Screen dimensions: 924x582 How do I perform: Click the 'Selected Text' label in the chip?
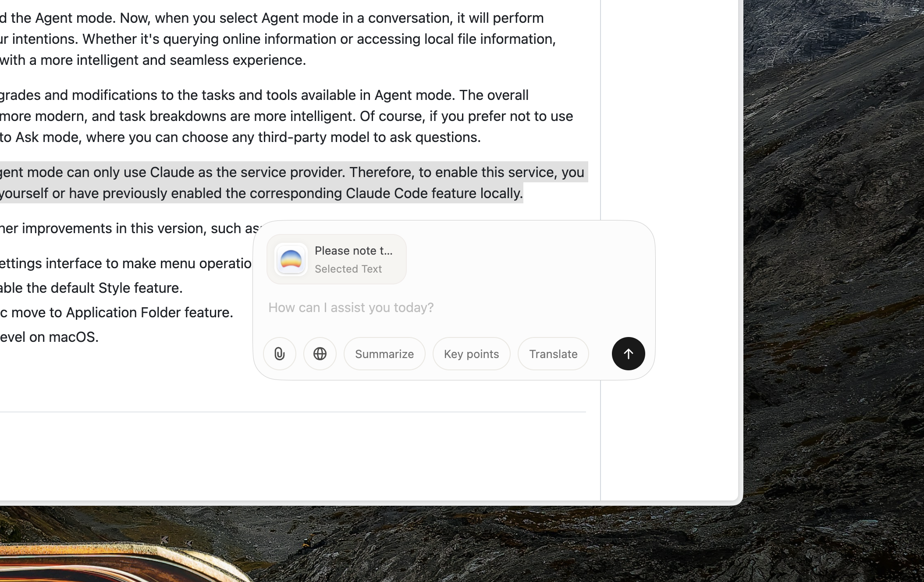pyautogui.click(x=348, y=269)
